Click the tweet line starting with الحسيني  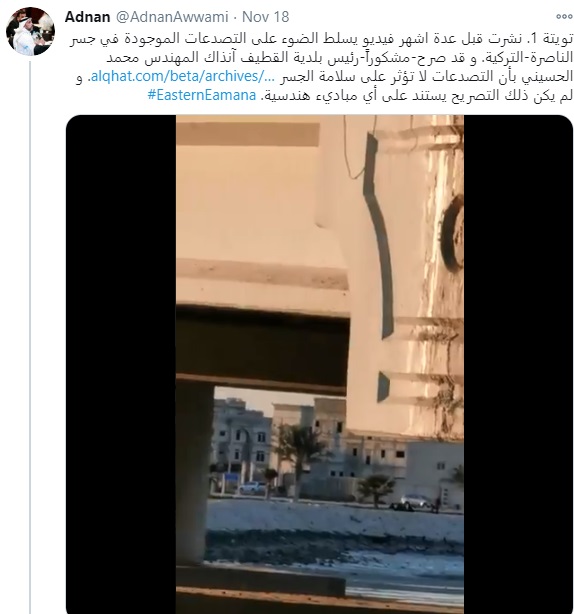coord(426,76)
